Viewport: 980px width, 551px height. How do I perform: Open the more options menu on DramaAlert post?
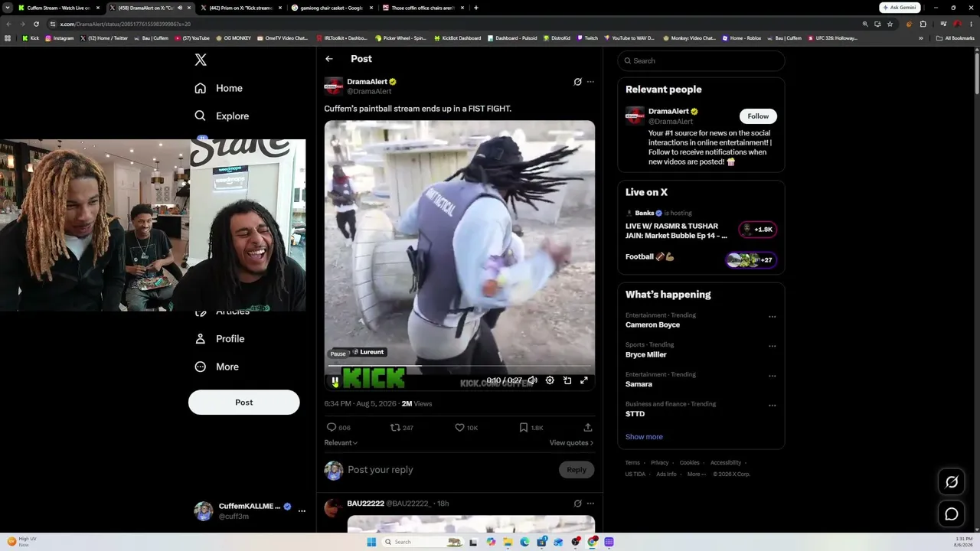click(x=590, y=82)
